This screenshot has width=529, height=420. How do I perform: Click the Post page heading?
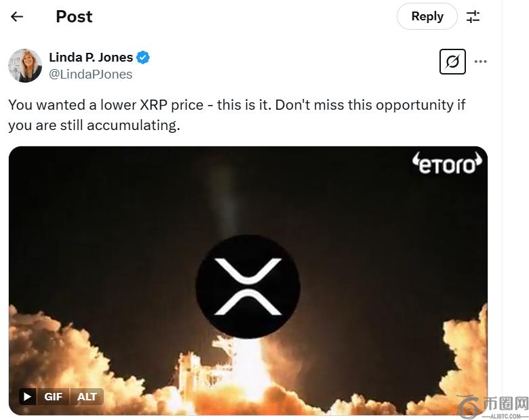[74, 17]
